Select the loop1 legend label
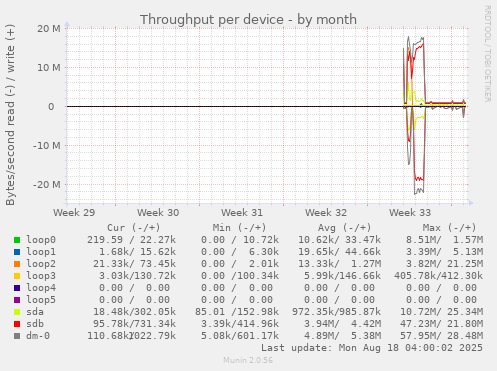This screenshot has width=497, height=371. tap(41, 252)
